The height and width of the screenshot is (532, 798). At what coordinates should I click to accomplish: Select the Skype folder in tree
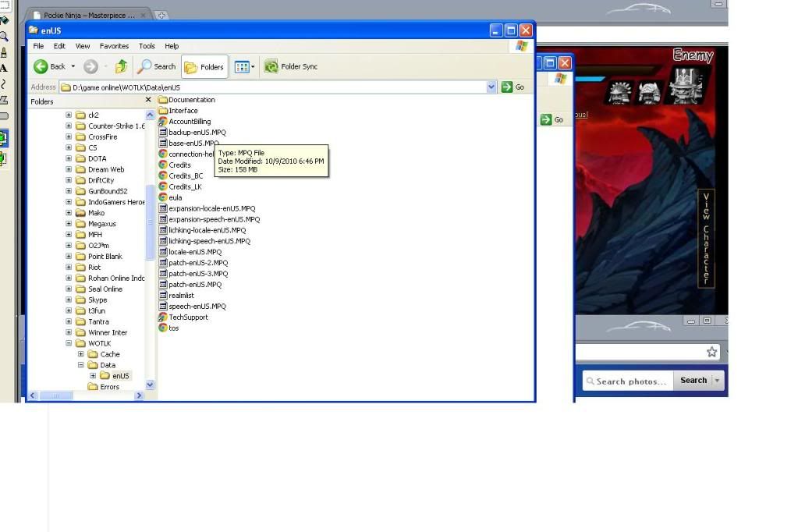pos(98,300)
